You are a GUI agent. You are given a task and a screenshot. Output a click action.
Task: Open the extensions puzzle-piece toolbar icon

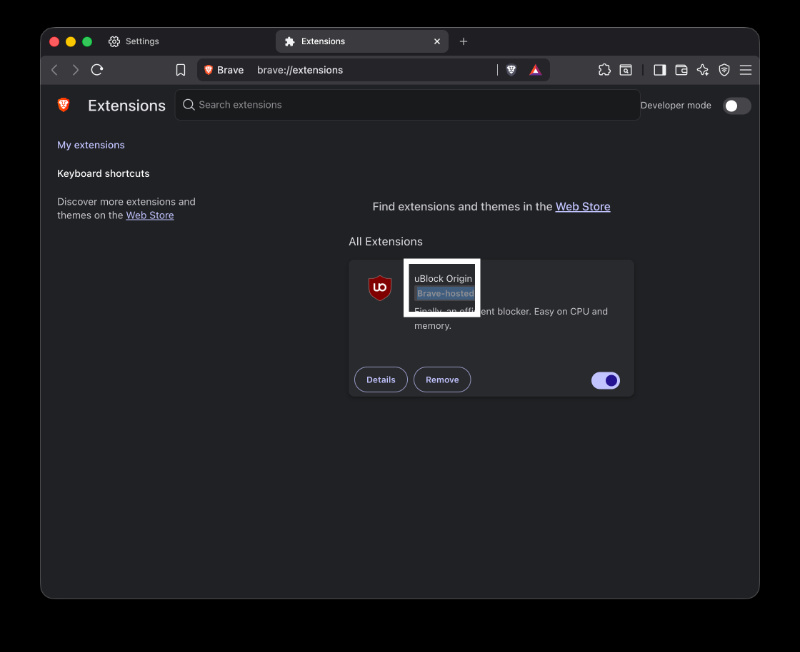point(605,70)
